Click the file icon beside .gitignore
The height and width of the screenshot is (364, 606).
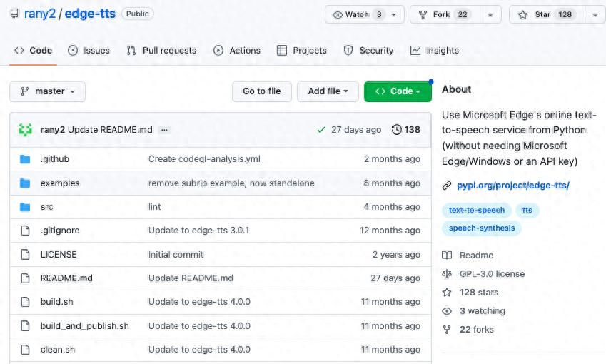click(x=25, y=231)
